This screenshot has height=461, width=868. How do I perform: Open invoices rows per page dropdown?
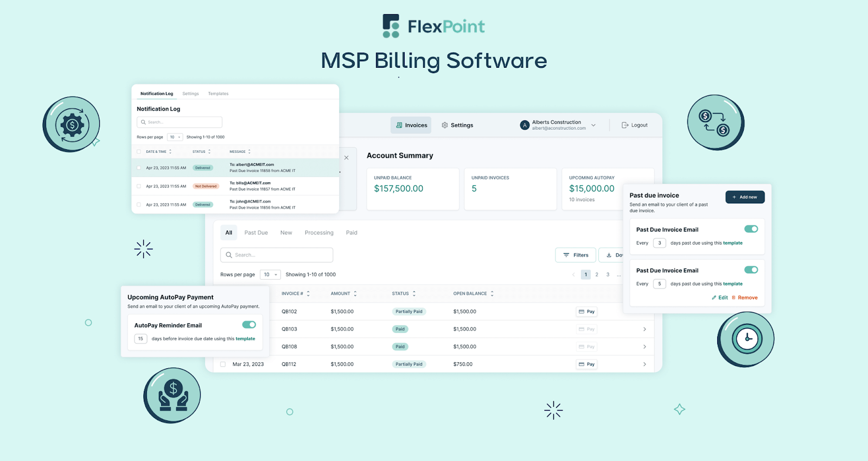point(270,274)
